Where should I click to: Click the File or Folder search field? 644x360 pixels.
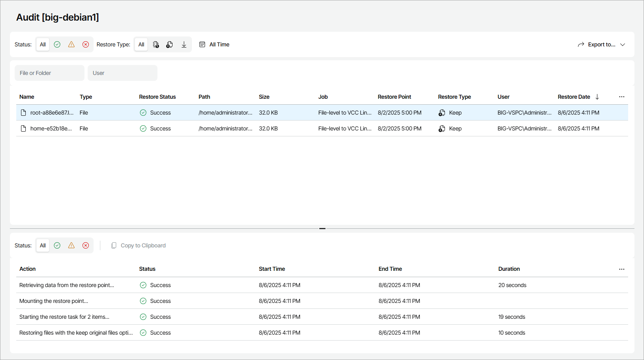(50, 73)
